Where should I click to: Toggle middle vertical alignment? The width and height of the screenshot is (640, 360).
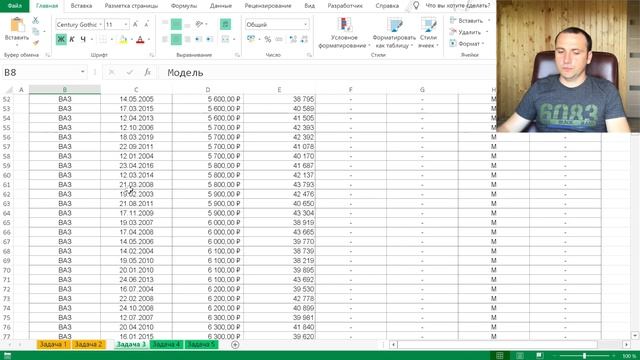(176, 24)
